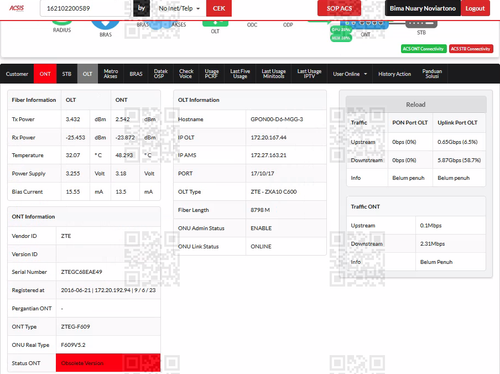Open the Metro Akses tab
This screenshot has height=374, width=500.
pyautogui.click(x=111, y=74)
